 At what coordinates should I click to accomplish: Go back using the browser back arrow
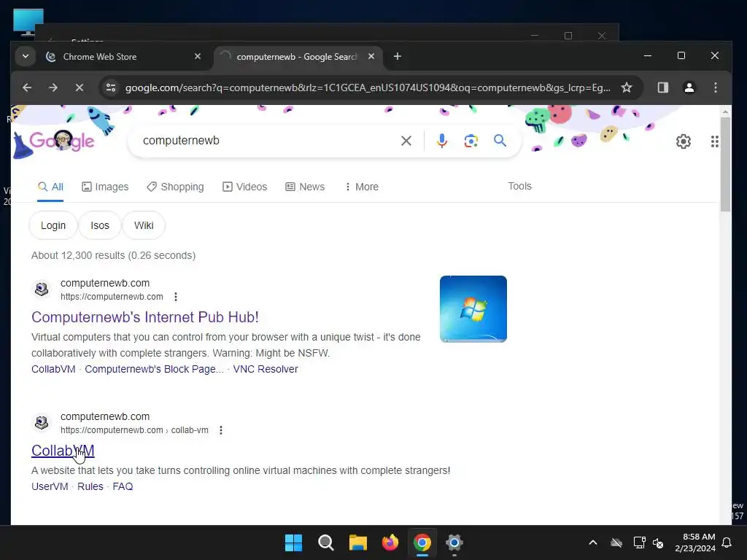(27, 87)
